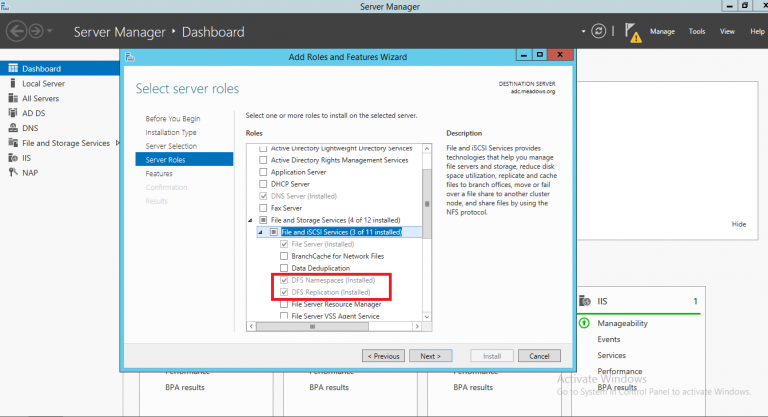The height and width of the screenshot is (417, 768).
Task: Check File Server Resource Manager
Action: [x=284, y=304]
